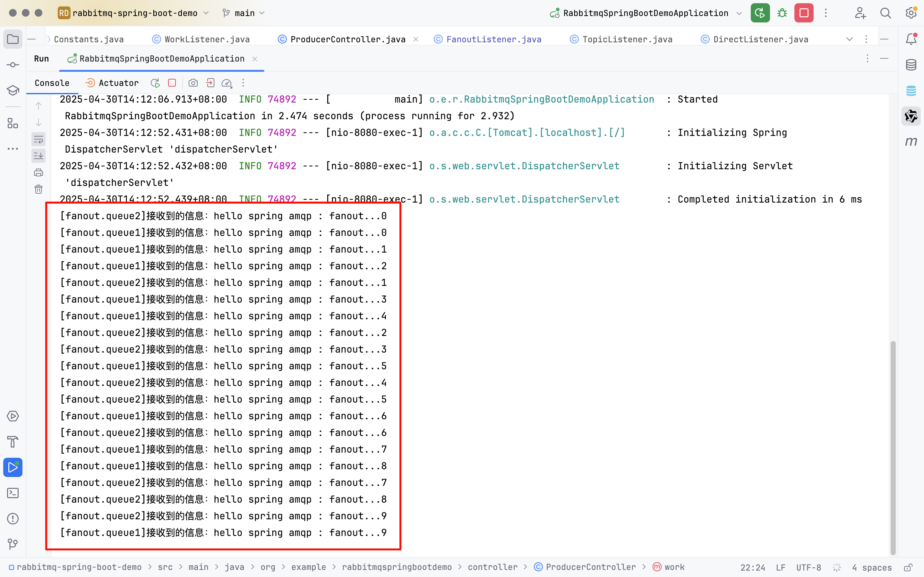Click the ProducerController breadcrumb in status bar
Screen dimensions: 924x577
[590, 567]
